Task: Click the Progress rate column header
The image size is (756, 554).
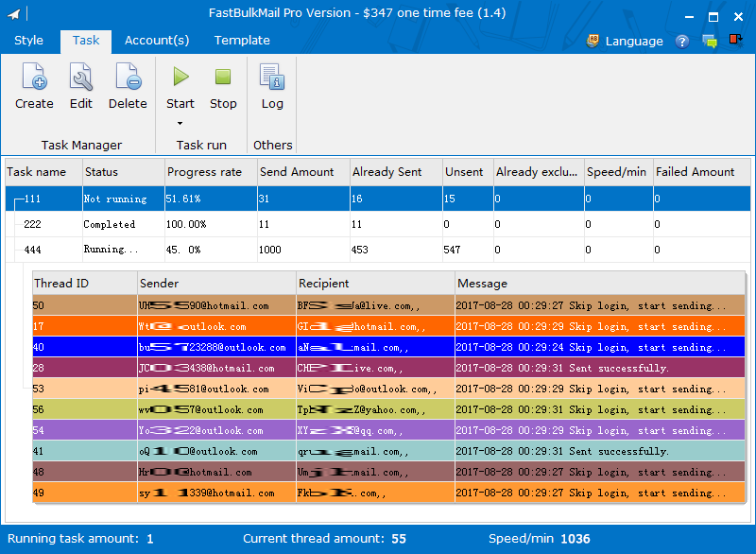Action: 211,172
